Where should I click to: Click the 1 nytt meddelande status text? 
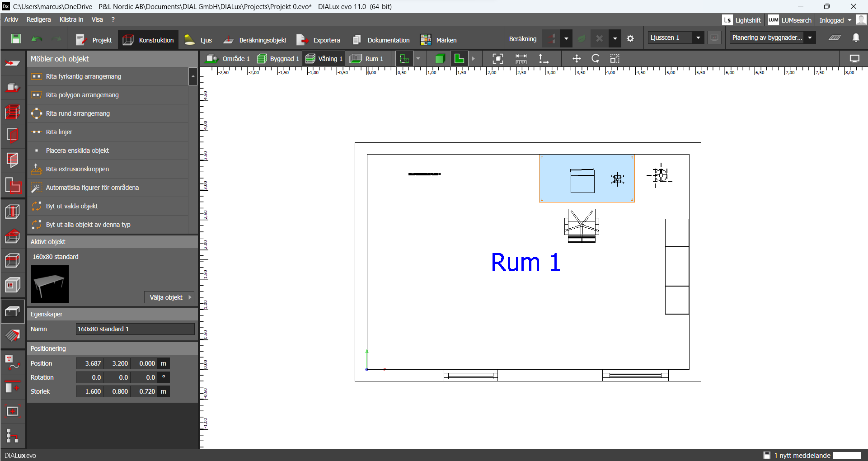click(802, 455)
